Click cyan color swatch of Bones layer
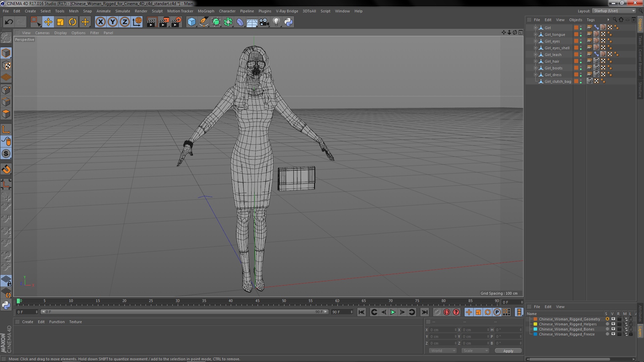The image size is (644, 362). 535,329
